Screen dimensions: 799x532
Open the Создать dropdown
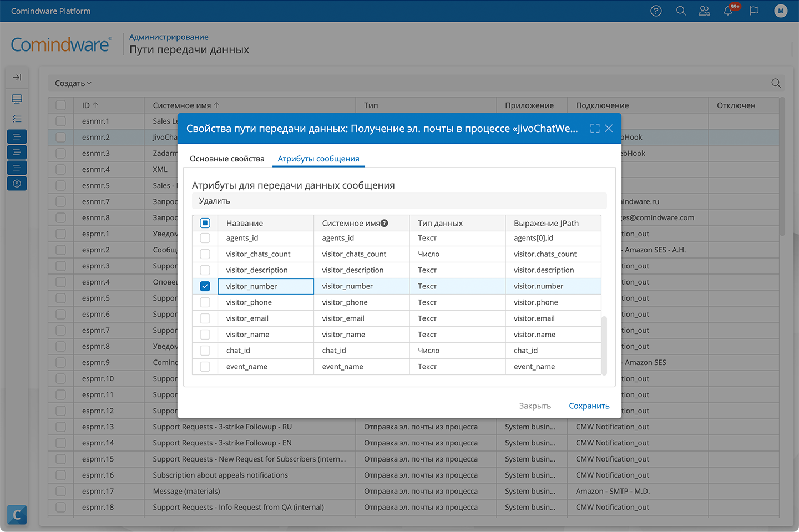pos(73,83)
